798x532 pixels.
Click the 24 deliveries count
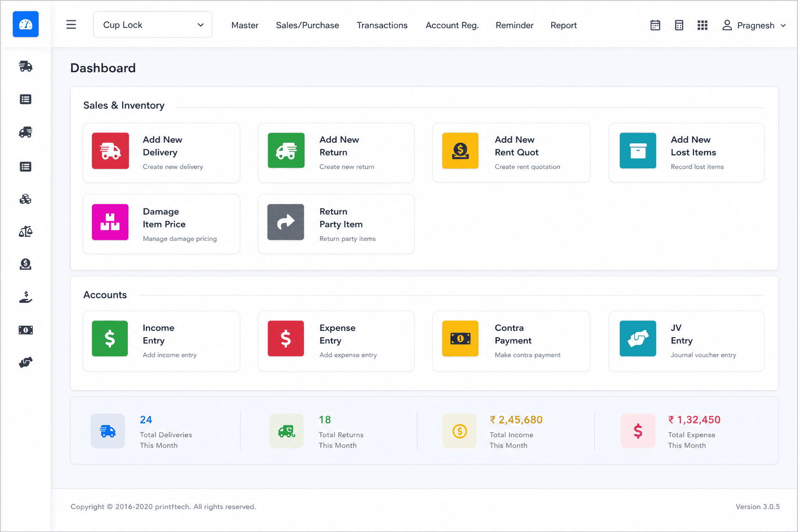(x=146, y=420)
